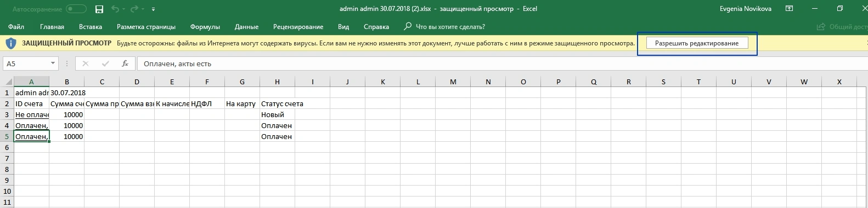
Task: Click the 10000 value in row 3
Action: pyautogui.click(x=66, y=114)
